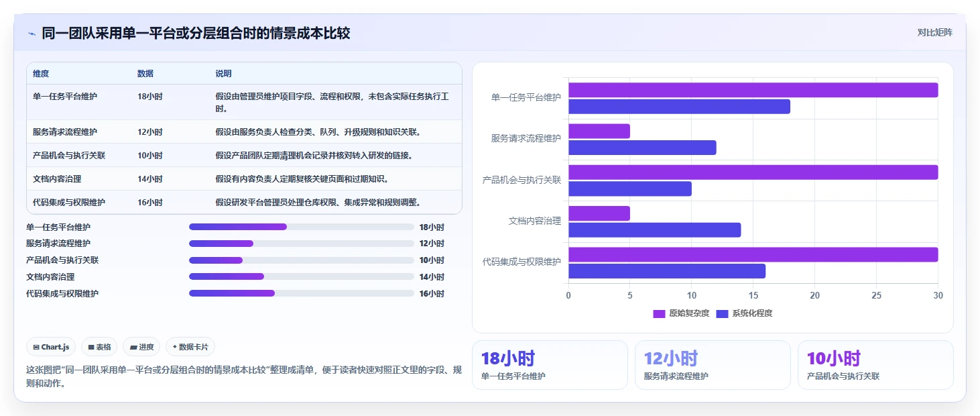Click the description starting 假设有内容负责人
This screenshot has width=980, height=416.
(302, 178)
